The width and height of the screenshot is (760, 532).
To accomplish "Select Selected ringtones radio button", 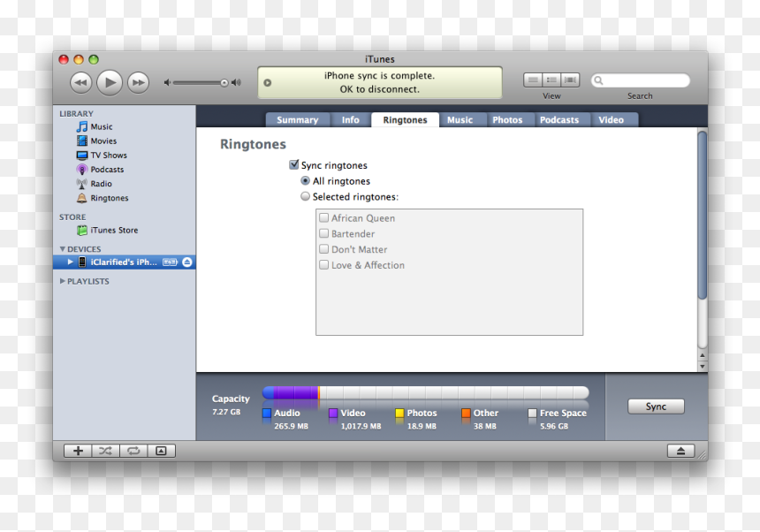I will point(306,196).
